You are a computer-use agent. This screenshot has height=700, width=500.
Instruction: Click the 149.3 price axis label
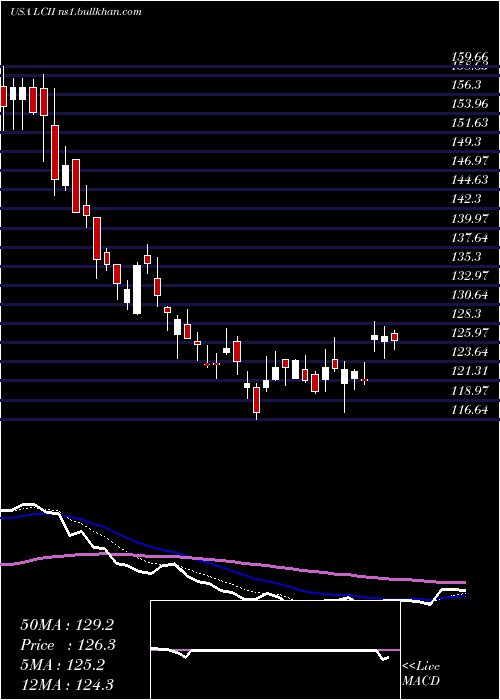[467, 142]
